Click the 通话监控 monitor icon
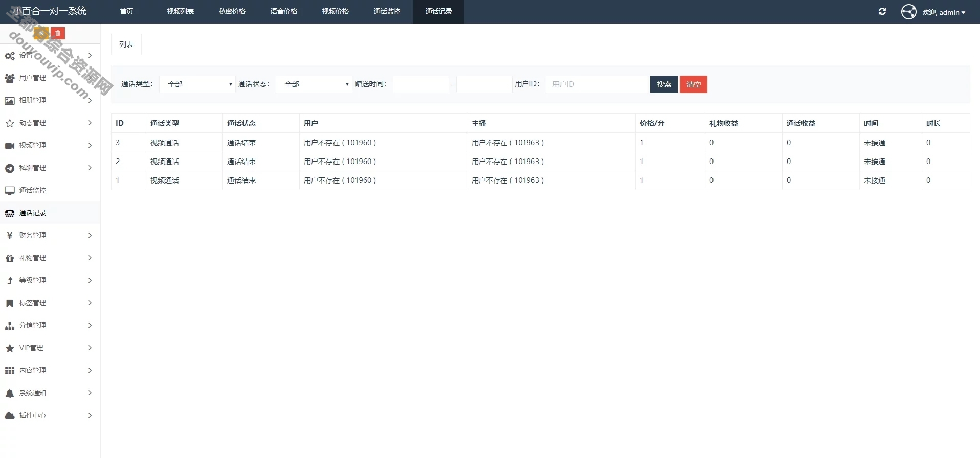This screenshot has height=458, width=980. 10,191
